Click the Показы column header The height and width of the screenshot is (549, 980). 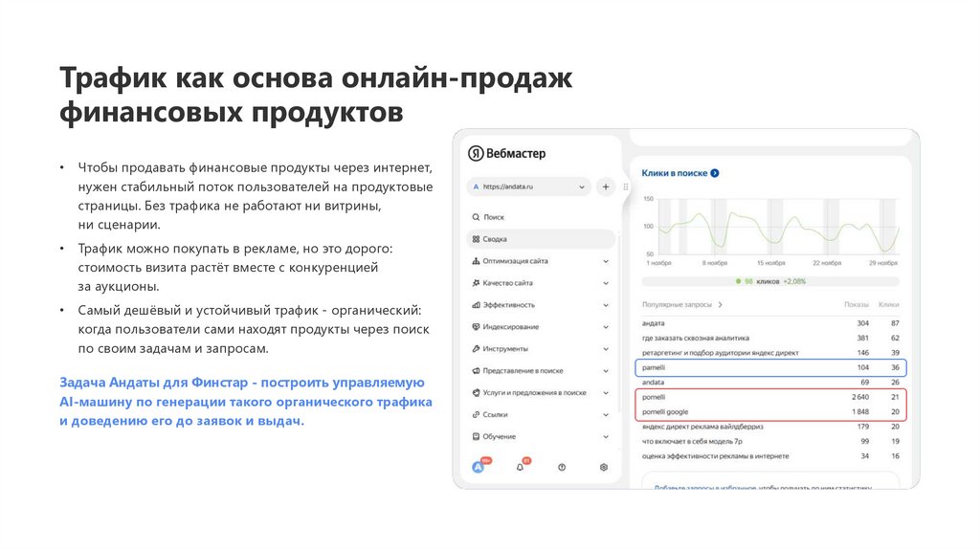tap(857, 305)
